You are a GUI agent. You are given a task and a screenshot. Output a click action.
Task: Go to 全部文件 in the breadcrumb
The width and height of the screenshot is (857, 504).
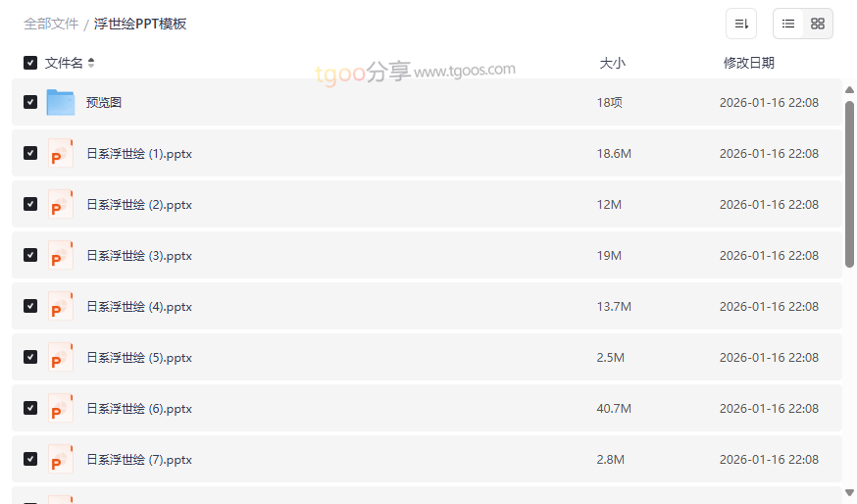51,24
